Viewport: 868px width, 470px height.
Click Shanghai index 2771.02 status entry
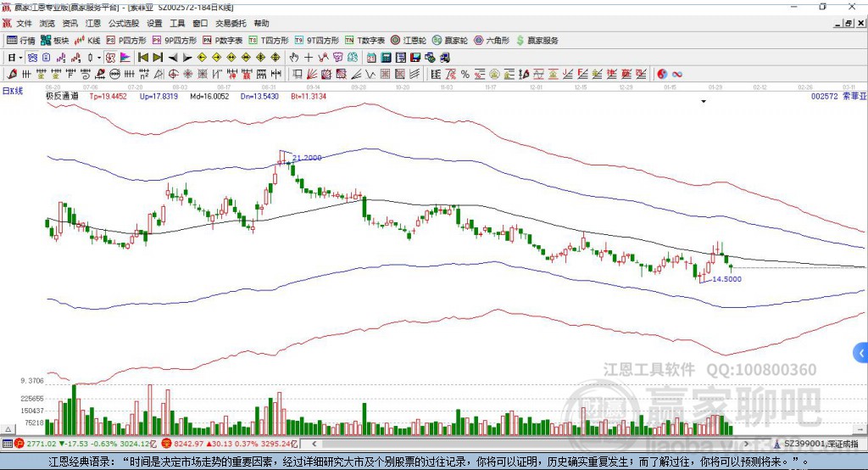pos(86,444)
